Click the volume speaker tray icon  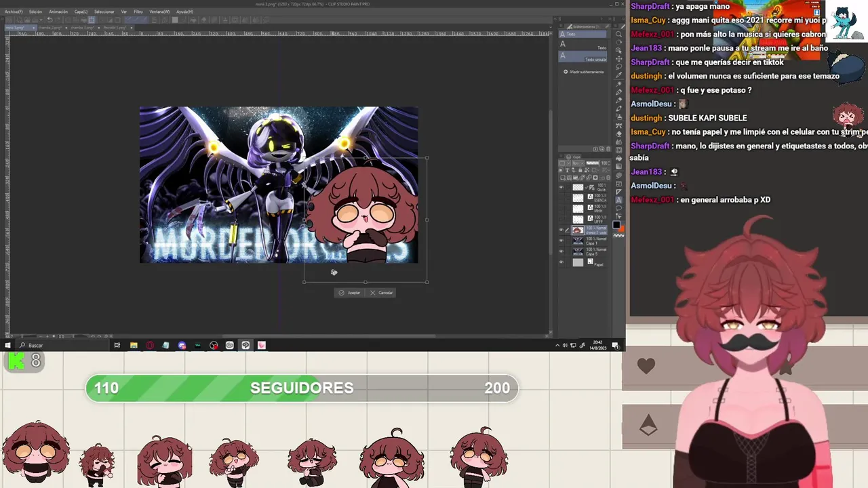point(565,345)
